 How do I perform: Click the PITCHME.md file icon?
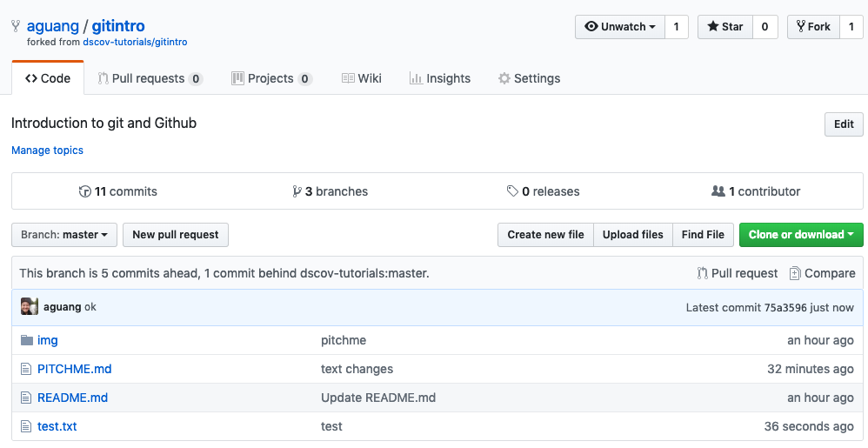26,369
